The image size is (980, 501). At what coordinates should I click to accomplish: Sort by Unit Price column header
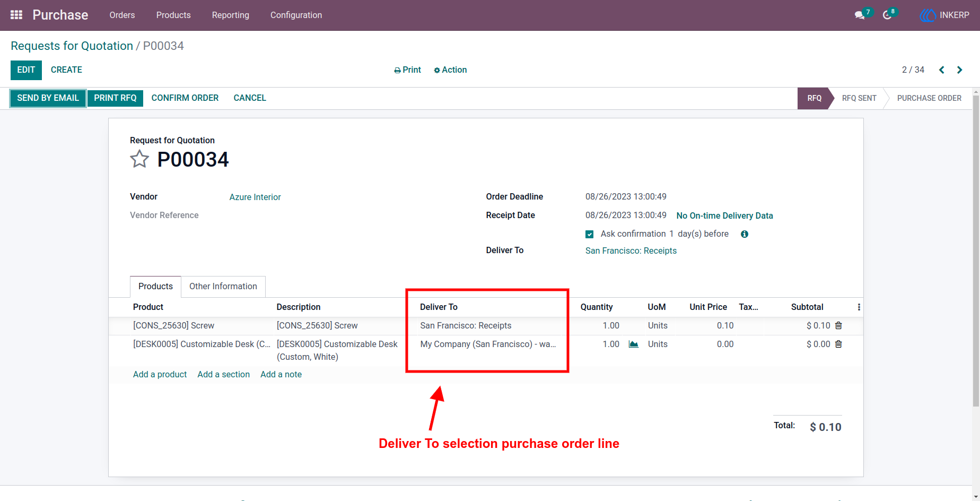pyautogui.click(x=708, y=307)
